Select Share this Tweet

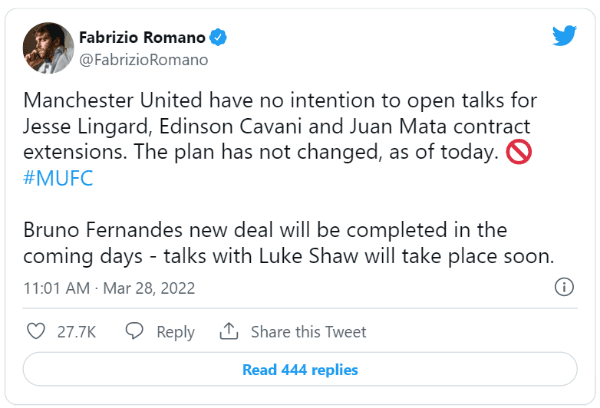pyautogui.click(x=308, y=332)
